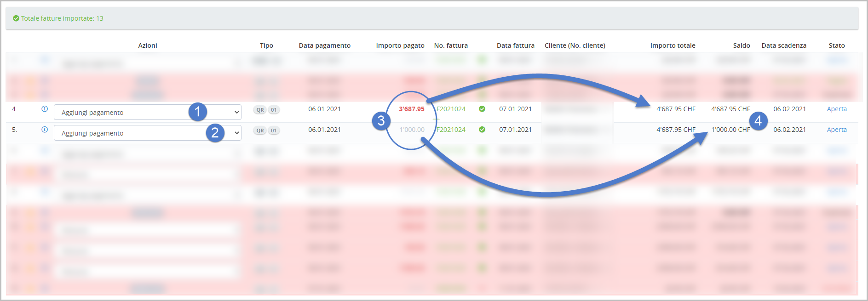Click the QR badge in row 5
The width and height of the screenshot is (868, 301).
(x=260, y=131)
